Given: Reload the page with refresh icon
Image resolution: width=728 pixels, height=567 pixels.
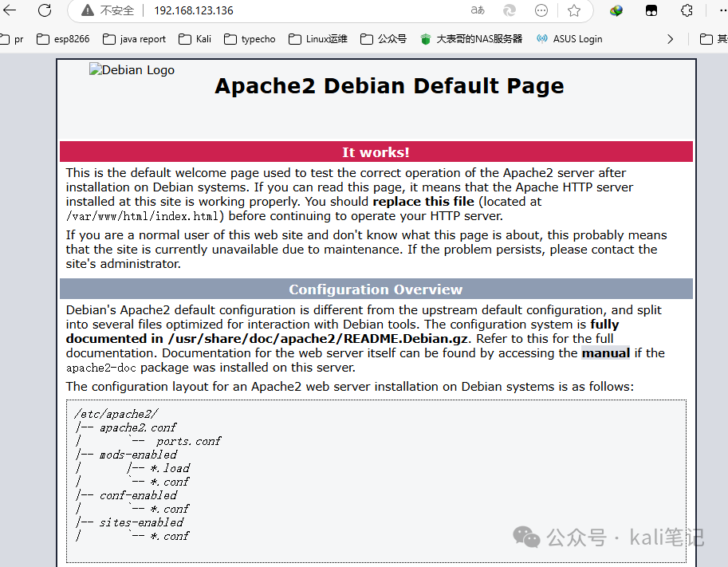Looking at the screenshot, I should pos(45,10).
